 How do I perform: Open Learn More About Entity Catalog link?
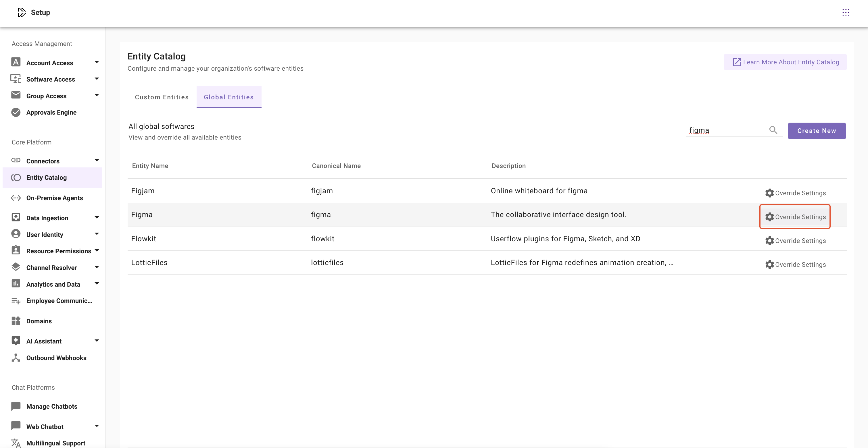786,62
